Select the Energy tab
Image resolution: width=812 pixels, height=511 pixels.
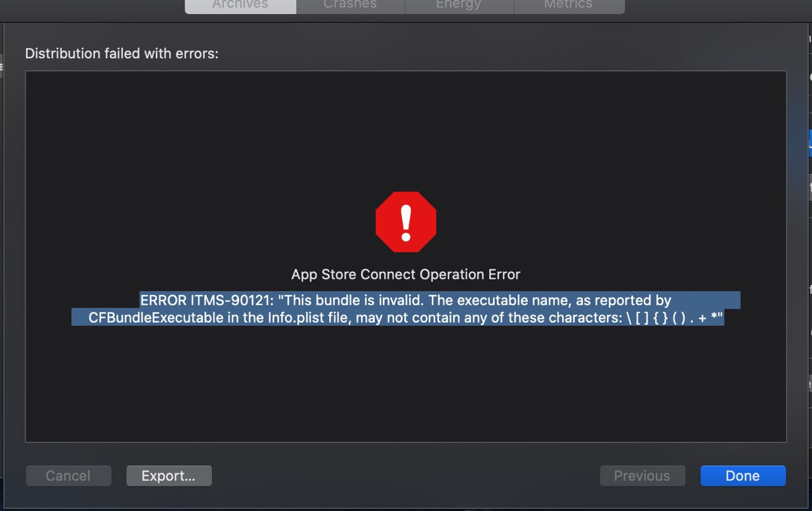(459, 5)
